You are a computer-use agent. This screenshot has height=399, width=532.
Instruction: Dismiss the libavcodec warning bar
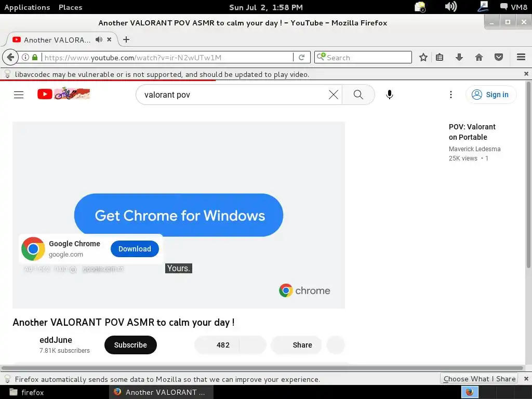point(526,74)
